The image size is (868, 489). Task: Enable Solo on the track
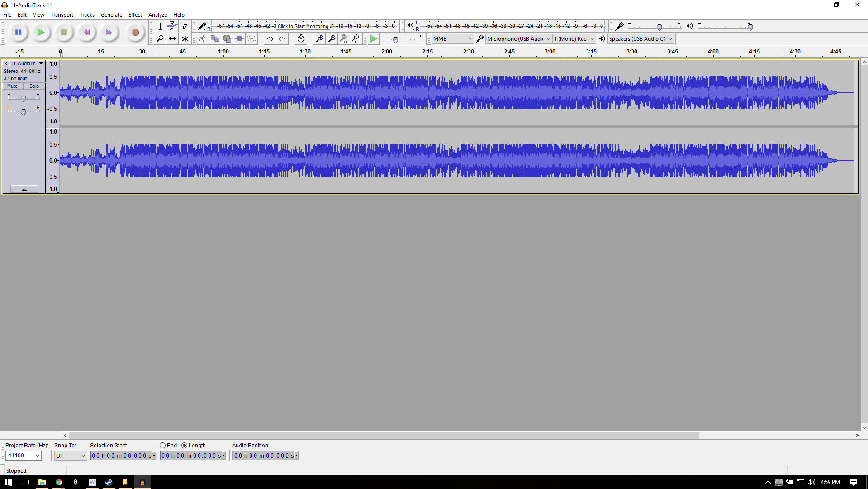pyautogui.click(x=34, y=86)
